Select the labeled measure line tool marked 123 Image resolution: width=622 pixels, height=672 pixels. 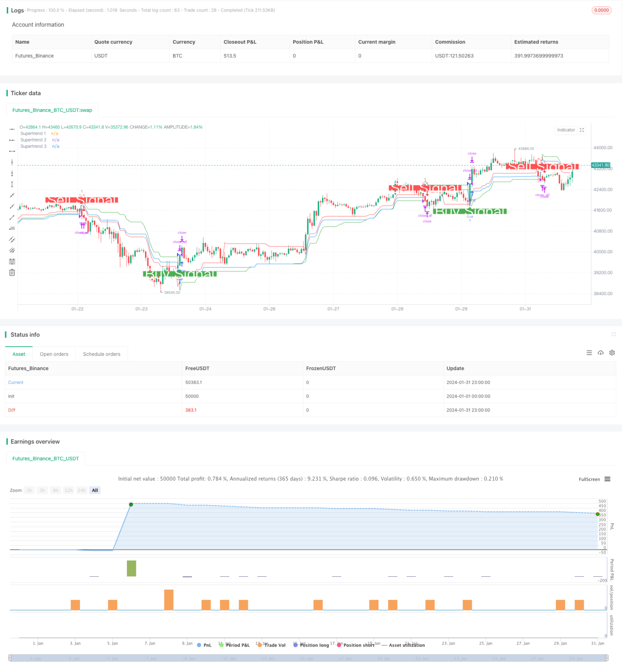click(12, 228)
